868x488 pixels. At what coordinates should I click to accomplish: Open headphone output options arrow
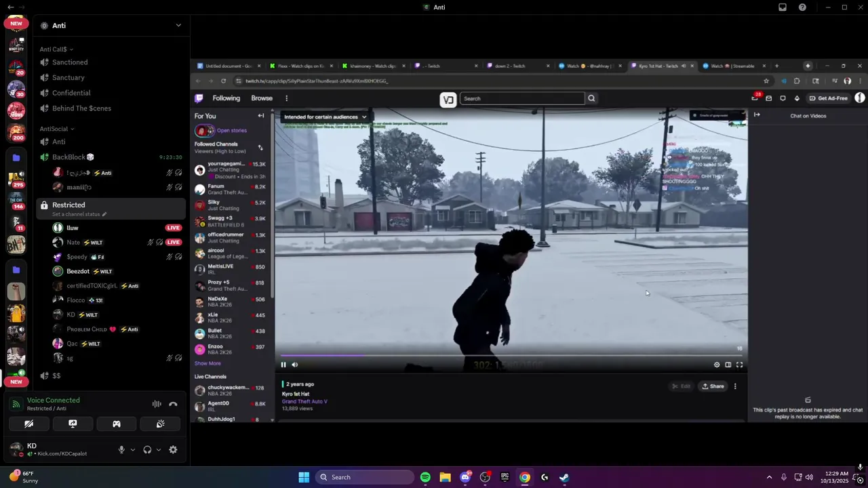coord(158,449)
